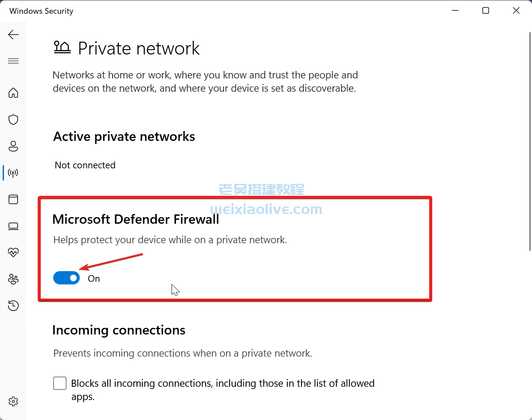
Task: Open Family options people icon
Action: coord(13,279)
